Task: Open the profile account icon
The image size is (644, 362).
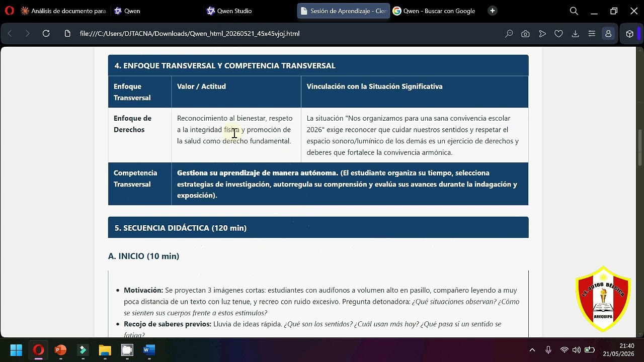Action: click(x=608, y=34)
